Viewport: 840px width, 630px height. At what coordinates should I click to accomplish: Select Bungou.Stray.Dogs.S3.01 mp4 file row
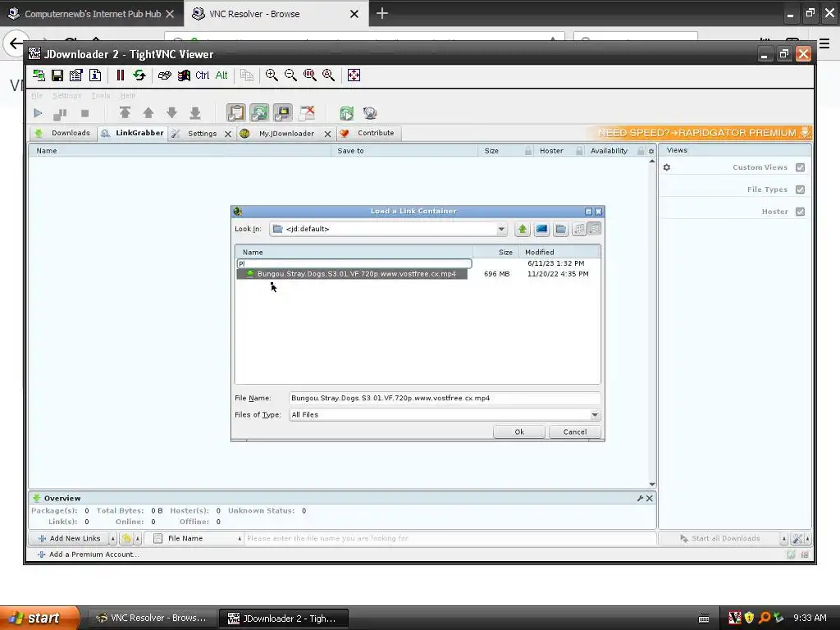(x=352, y=274)
